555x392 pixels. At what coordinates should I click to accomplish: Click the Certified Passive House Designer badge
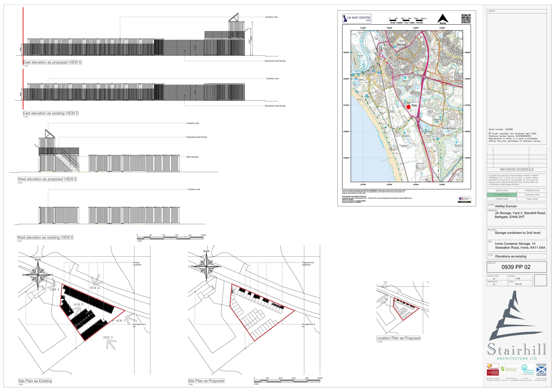(x=493, y=370)
